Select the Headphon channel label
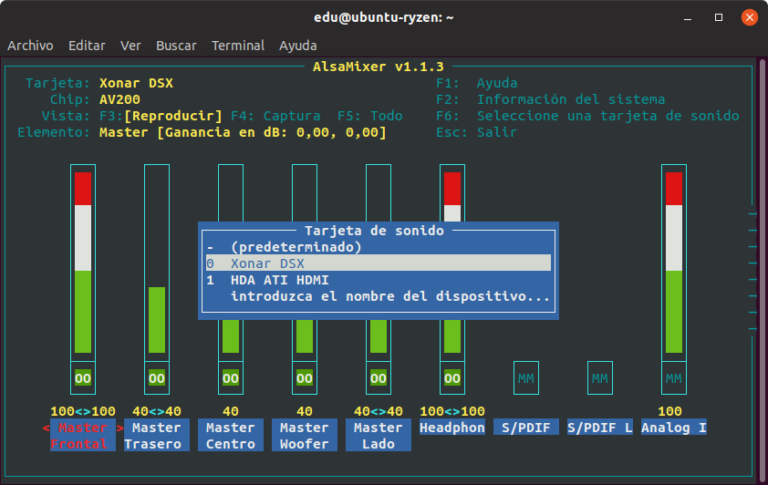This screenshot has width=768, height=485. tap(452, 427)
